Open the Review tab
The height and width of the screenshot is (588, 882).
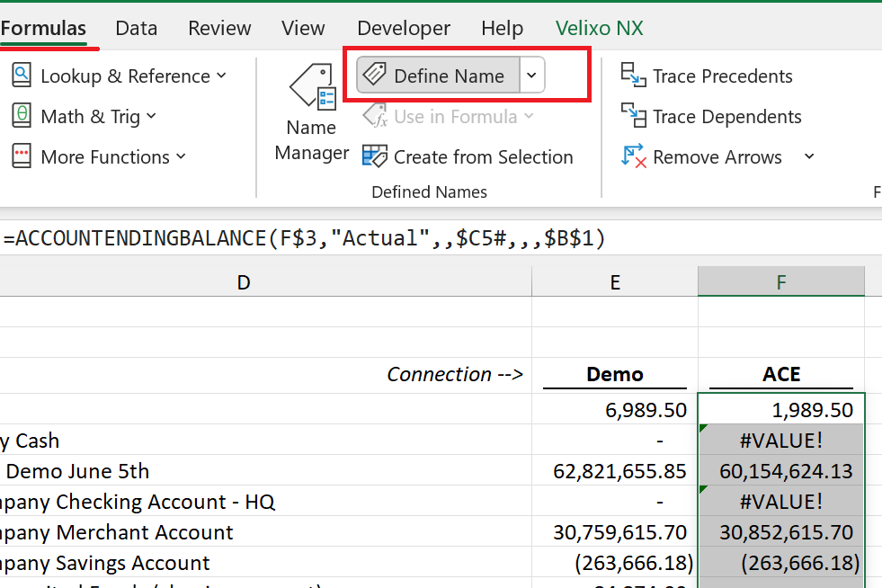coord(219,28)
